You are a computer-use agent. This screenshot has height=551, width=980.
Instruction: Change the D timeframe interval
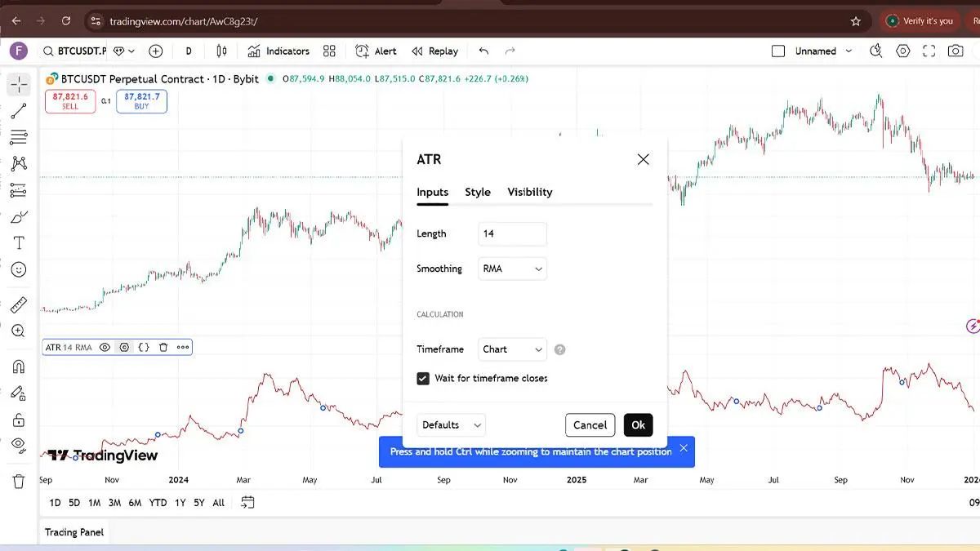click(x=189, y=51)
